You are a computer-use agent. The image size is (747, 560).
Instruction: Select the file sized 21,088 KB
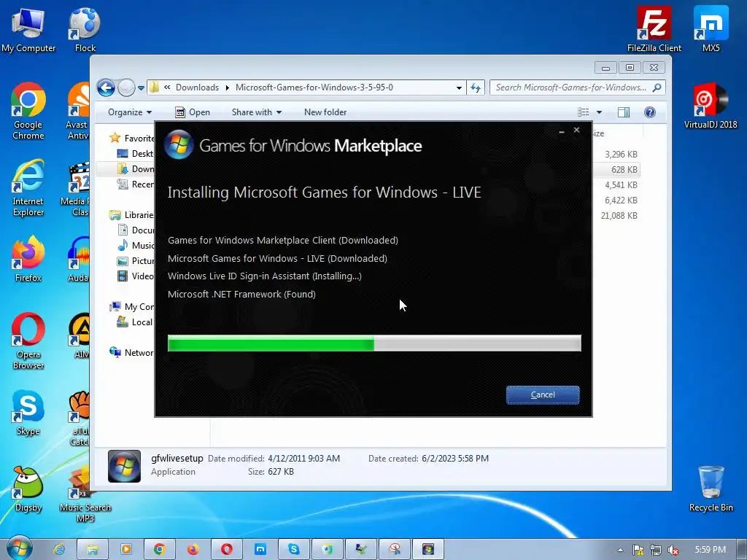pyautogui.click(x=619, y=216)
